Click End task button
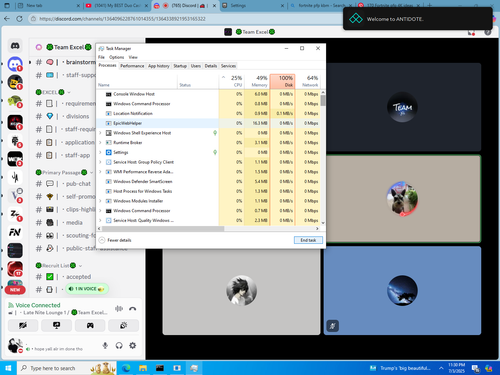500x375 pixels. tap(308, 240)
